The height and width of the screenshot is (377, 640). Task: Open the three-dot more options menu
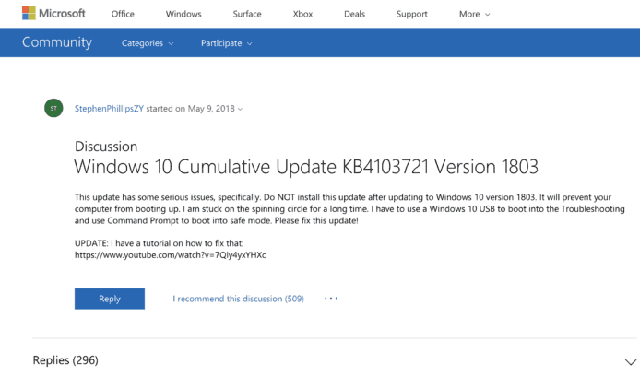pyautogui.click(x=331, y=299)
